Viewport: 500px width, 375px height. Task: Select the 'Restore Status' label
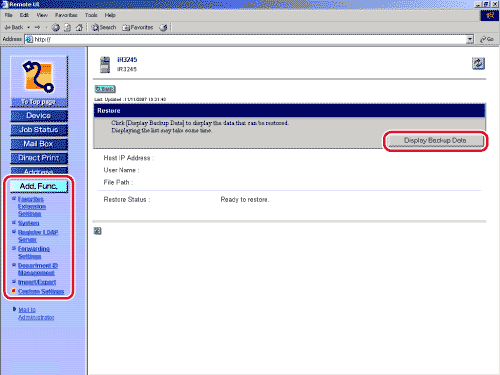pyautogui.click(x=127, y=200)
